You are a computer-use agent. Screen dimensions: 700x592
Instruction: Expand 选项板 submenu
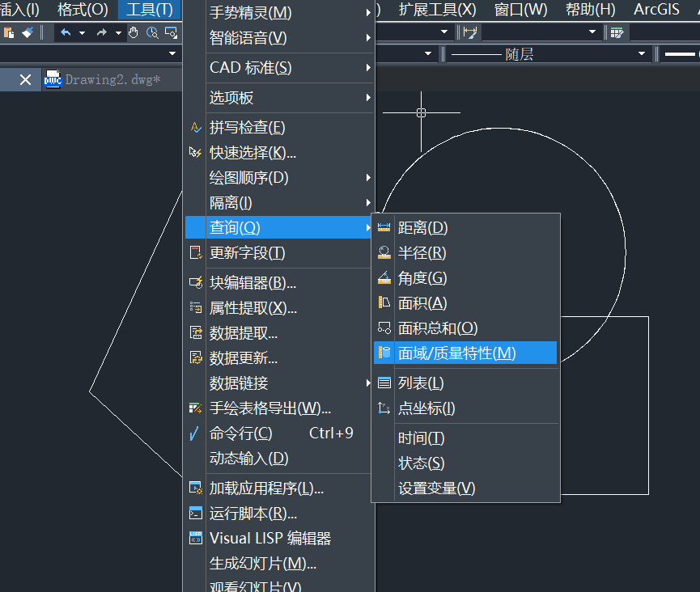280,97
